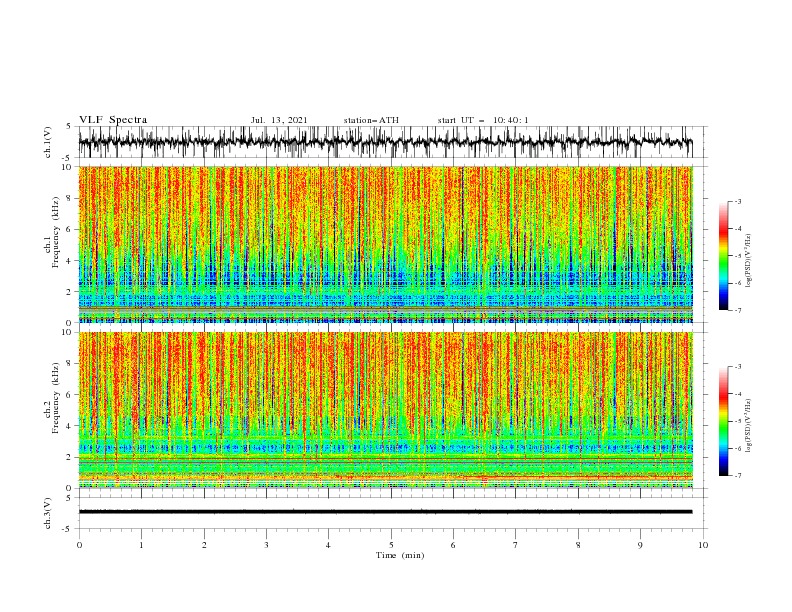Click time axis tick label '10'

pyautogui.click(x=703, y=545)
